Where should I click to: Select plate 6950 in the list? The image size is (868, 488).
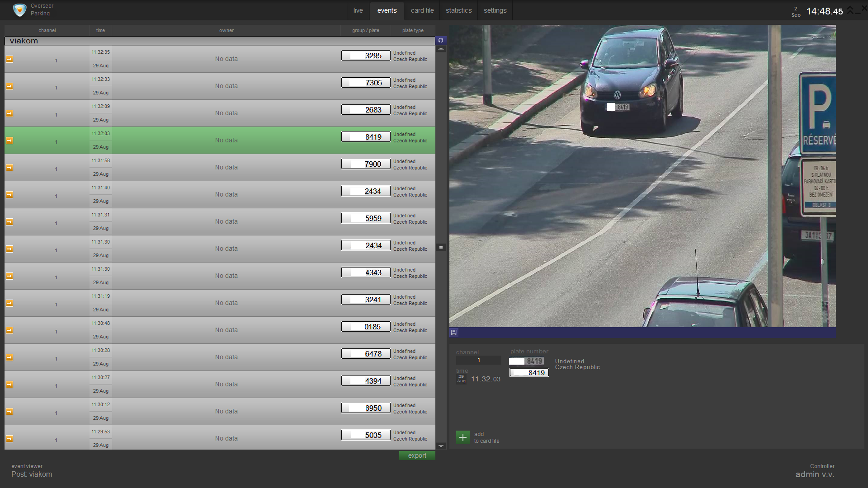coord(366,408)
